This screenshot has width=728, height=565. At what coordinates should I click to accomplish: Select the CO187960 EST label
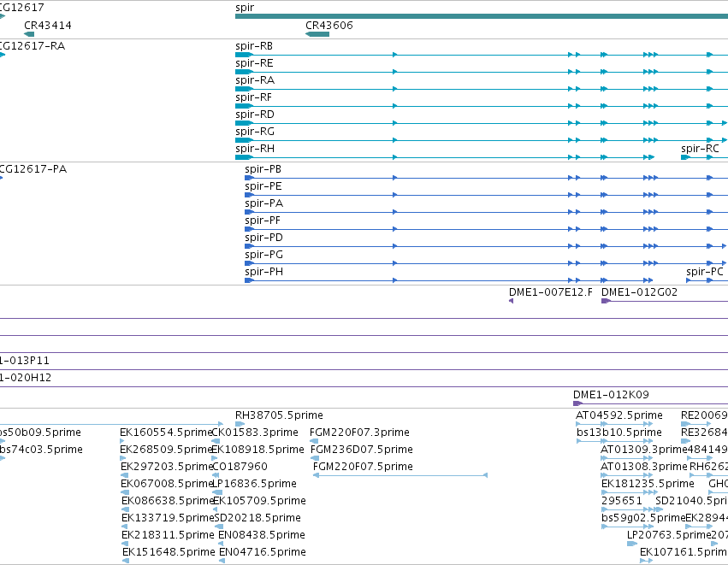point(240,467)
